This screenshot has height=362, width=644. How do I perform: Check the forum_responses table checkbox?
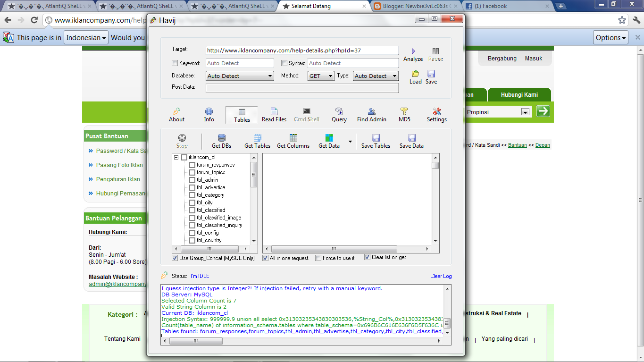pos(192,165)
